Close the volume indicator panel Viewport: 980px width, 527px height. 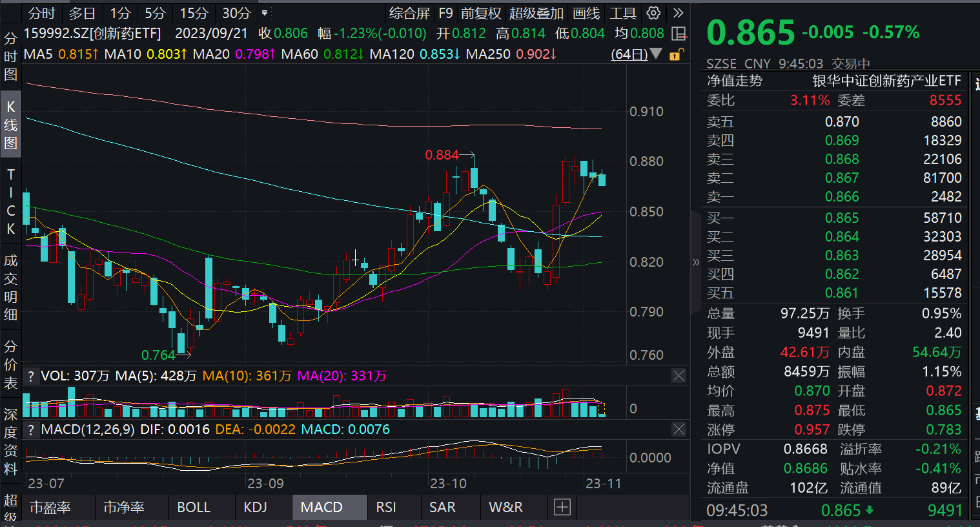coord(679,376)
